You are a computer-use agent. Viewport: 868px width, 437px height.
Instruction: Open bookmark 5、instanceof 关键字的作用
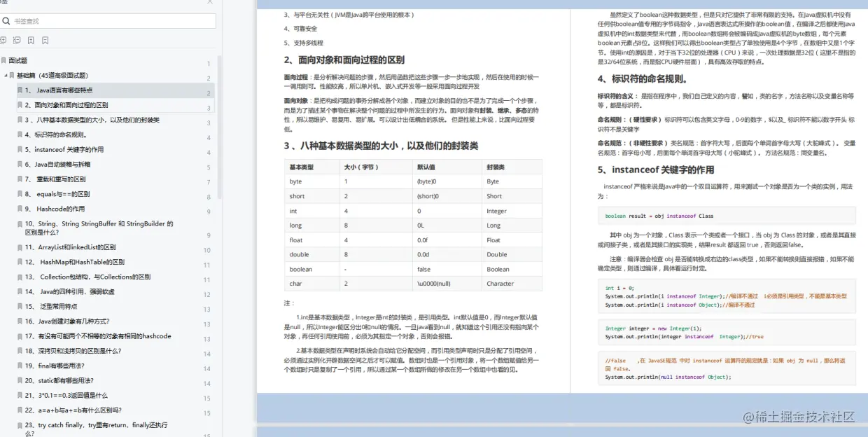click(x=64, y=149)
